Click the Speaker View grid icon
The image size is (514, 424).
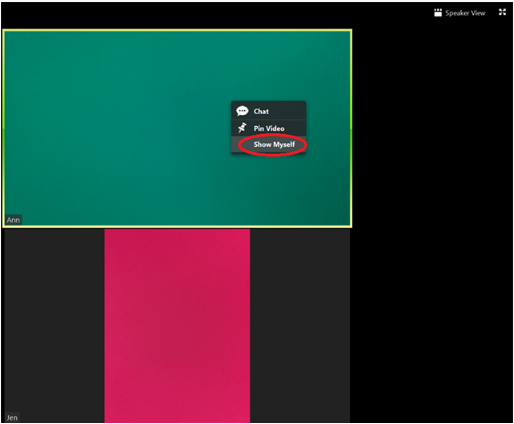[438, 13]
